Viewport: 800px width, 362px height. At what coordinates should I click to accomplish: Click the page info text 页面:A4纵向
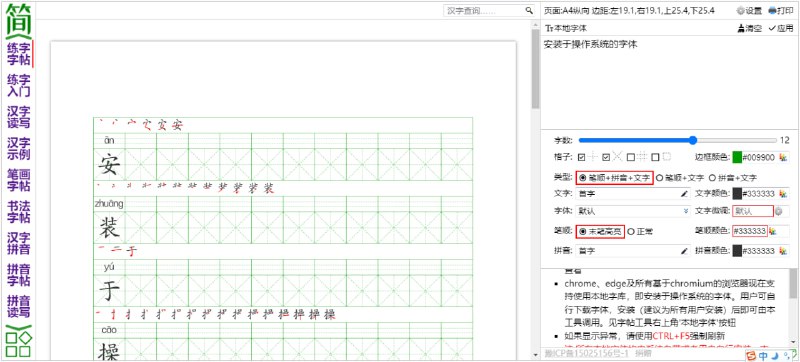pos(565,10)
